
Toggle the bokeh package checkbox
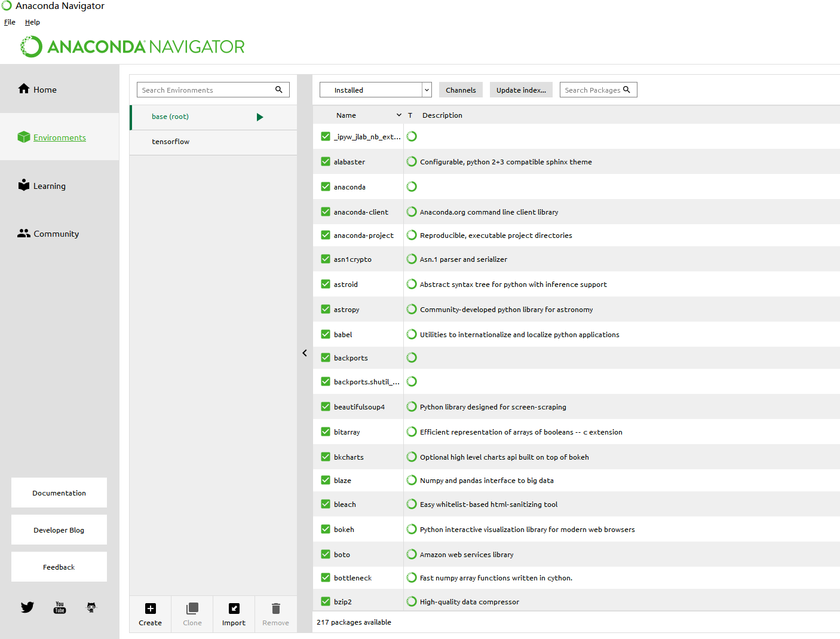click(x=326, y=529)
